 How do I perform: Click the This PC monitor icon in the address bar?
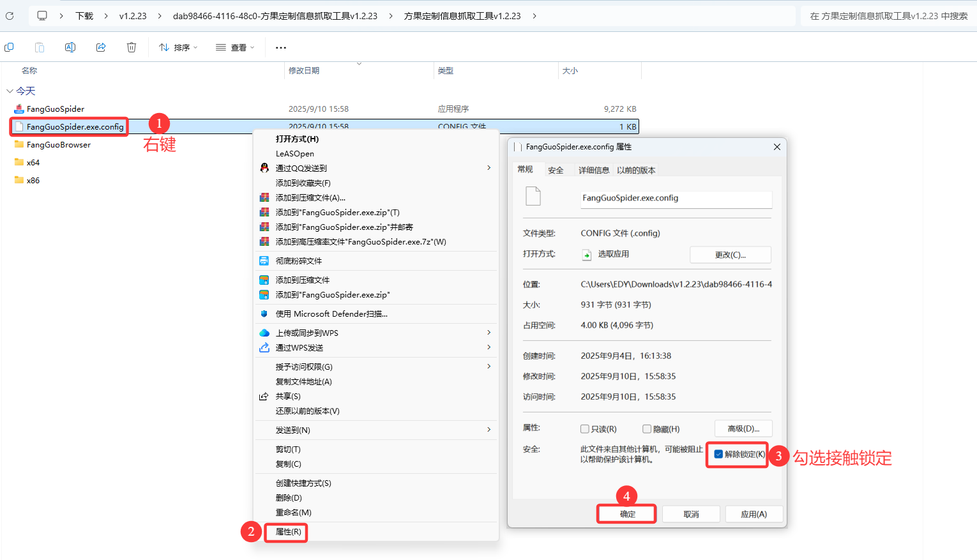tap(42, 16)
